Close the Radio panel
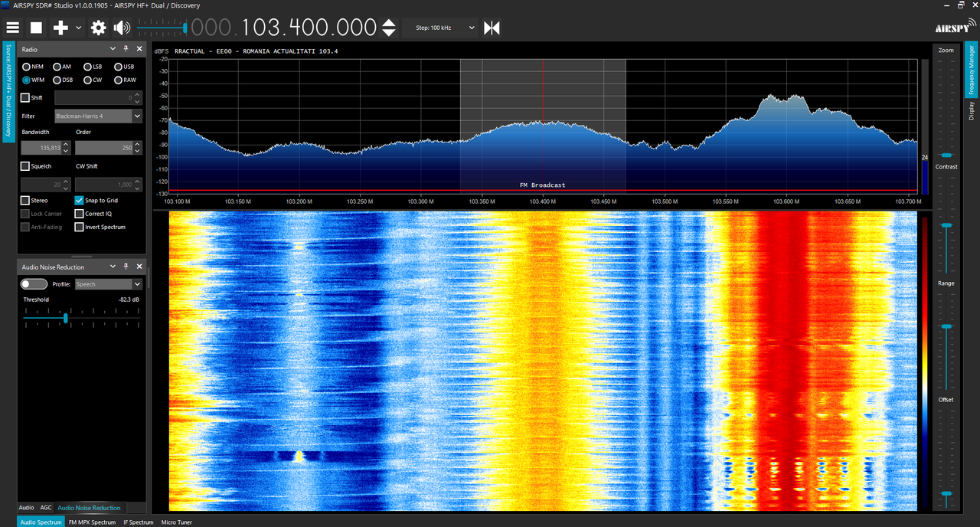The height and width of the screenshot is (527, 980). point(139,49)
